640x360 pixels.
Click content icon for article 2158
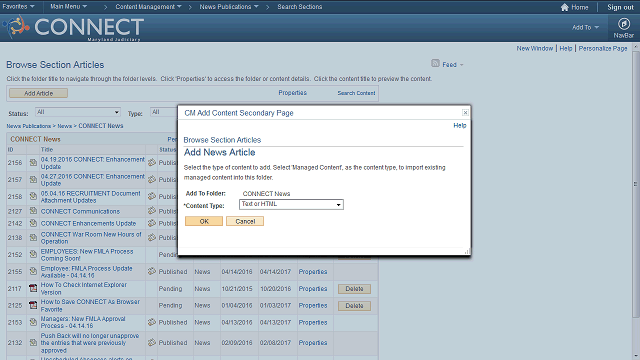33,197
